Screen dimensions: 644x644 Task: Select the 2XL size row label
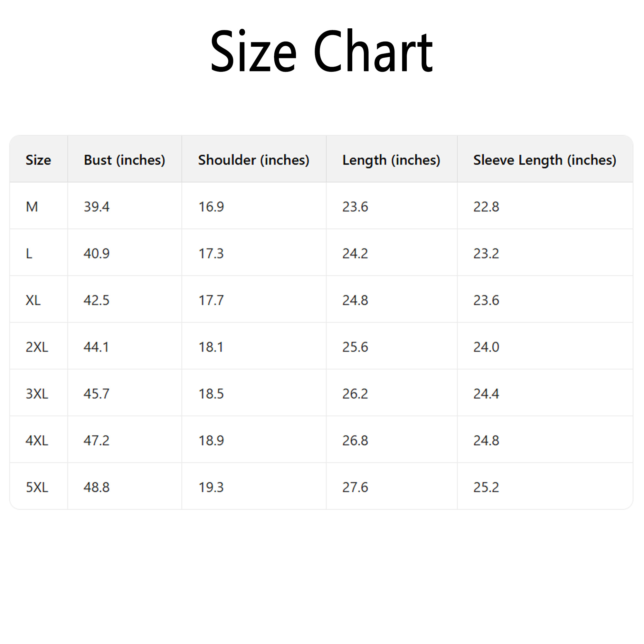pos(37,347)
